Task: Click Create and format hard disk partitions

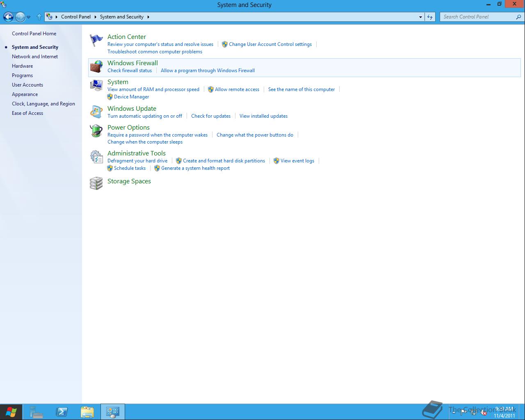Action: coord(224,161)
